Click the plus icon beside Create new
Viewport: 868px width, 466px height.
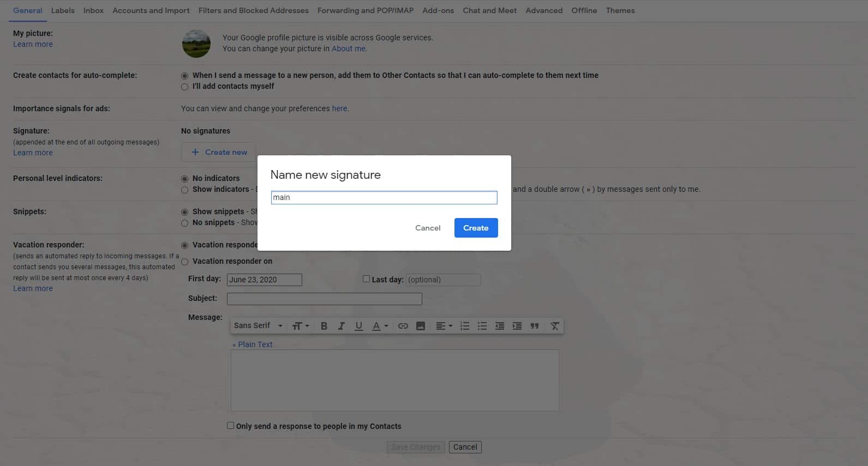(x=195, y=152)
